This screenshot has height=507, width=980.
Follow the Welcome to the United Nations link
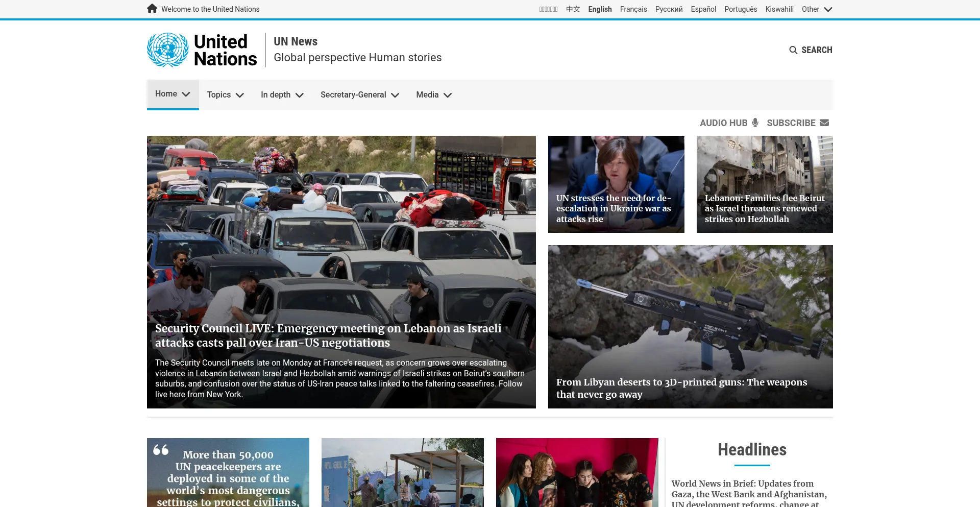(x=210, y=9)
